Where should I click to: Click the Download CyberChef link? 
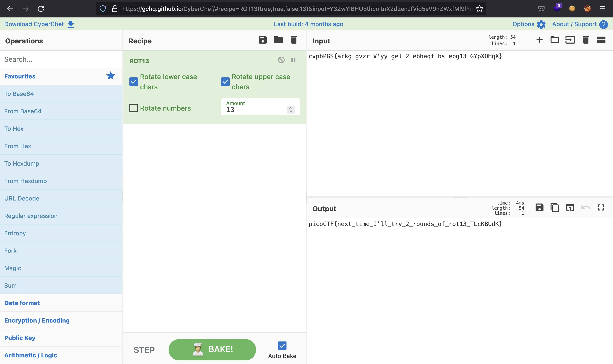point(34,24)
